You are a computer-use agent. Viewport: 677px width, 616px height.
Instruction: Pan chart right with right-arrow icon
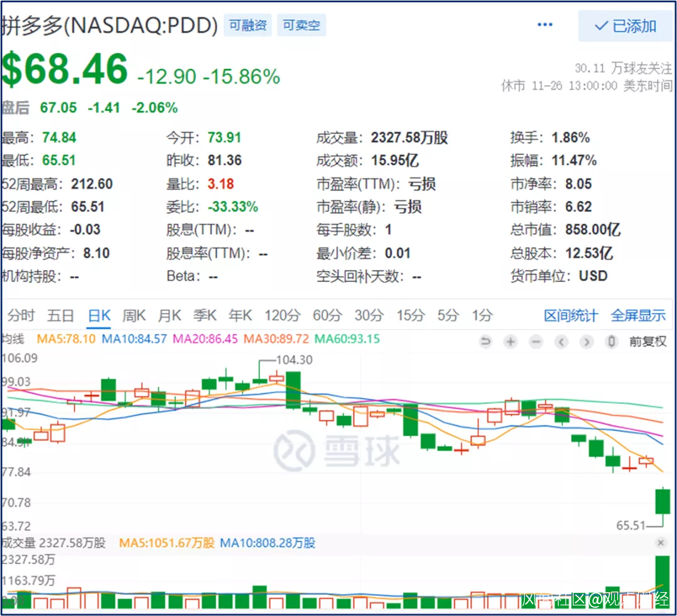(586, 342)
